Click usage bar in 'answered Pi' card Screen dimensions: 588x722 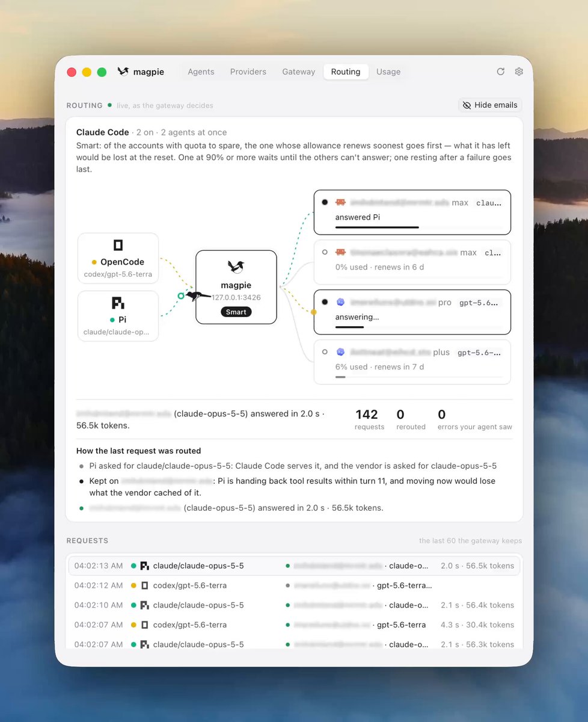(418, 227)
